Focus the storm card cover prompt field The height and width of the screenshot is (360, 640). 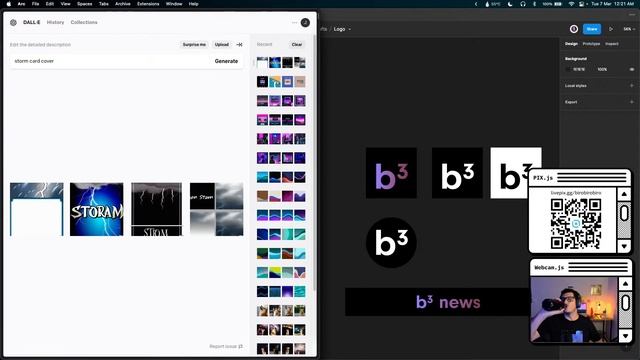click(x=110, y=61)
